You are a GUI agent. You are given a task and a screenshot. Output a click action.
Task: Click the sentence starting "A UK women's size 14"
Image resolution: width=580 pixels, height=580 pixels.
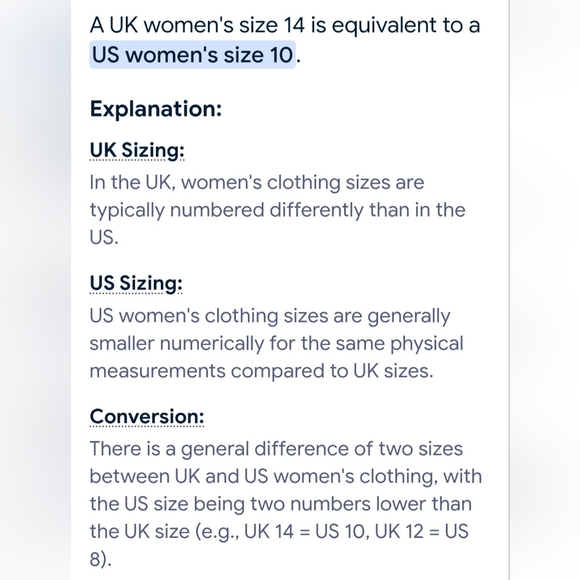click(285, 40)
